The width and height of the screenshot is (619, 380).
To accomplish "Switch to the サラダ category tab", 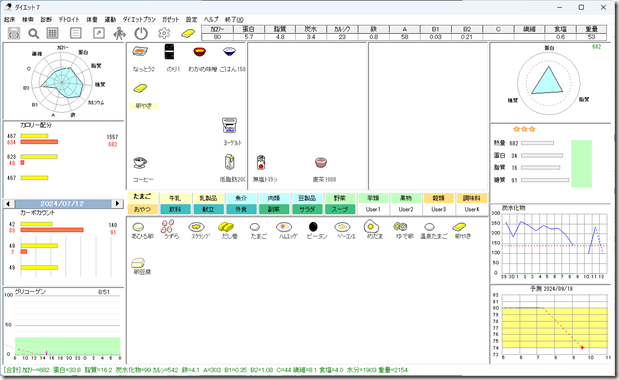I will (307, 209).
